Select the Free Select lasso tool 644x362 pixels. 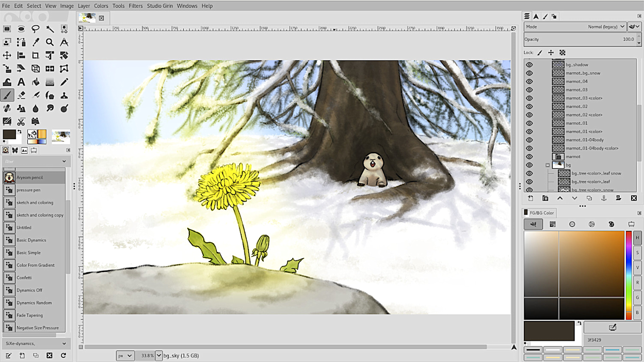click(36, 29)
